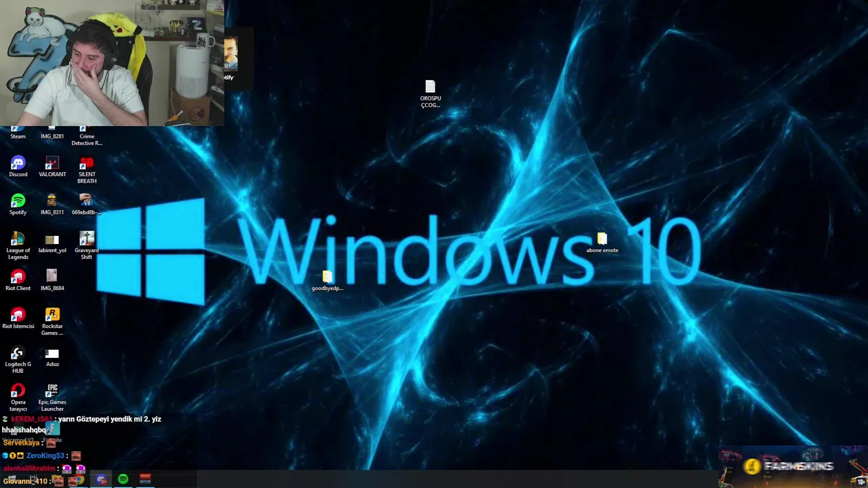
Task: Launch the League of Legends shortcut
Action: (18, 246)
